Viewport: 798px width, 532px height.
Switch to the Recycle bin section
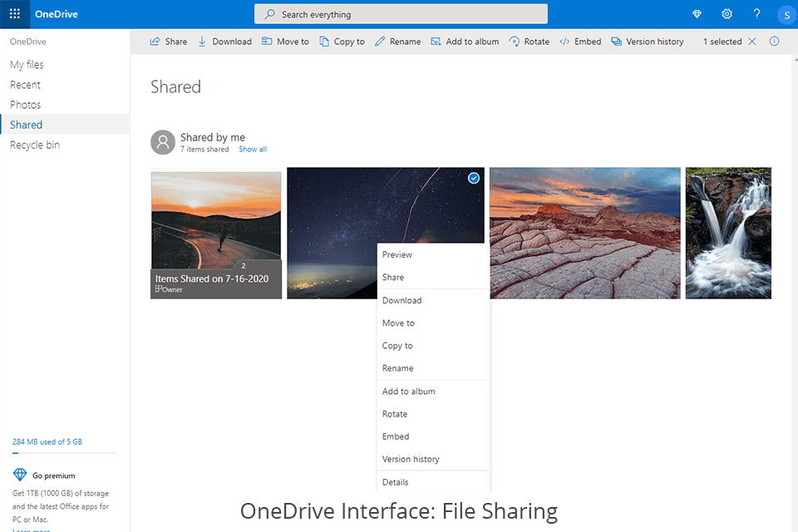[34, 144]
